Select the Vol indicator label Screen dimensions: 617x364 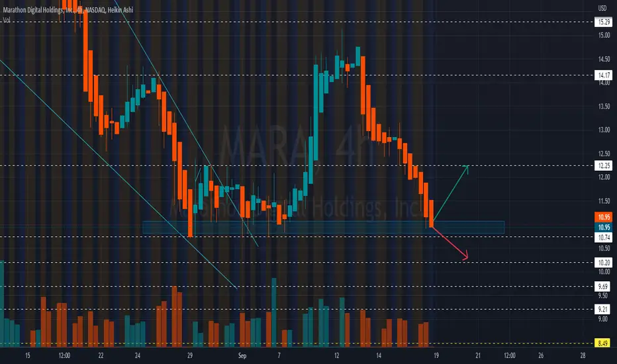point(7,19)
